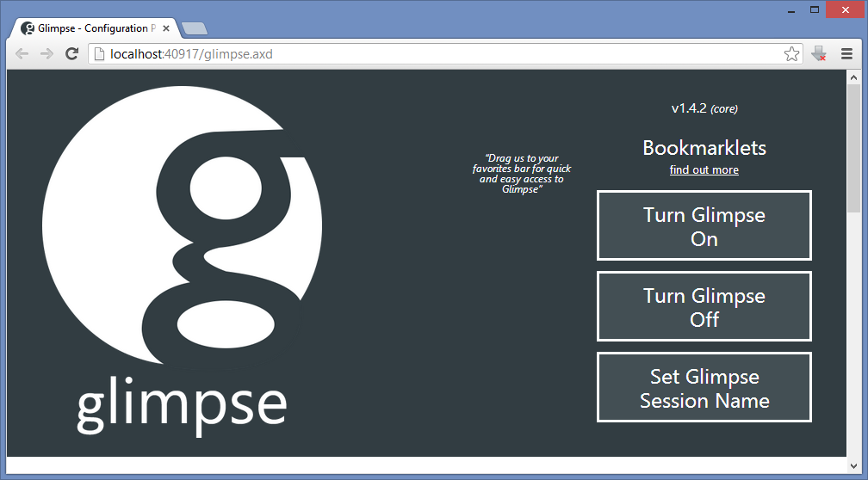
Task: Maximize the browser window
Action: click(x=815, y=10)
